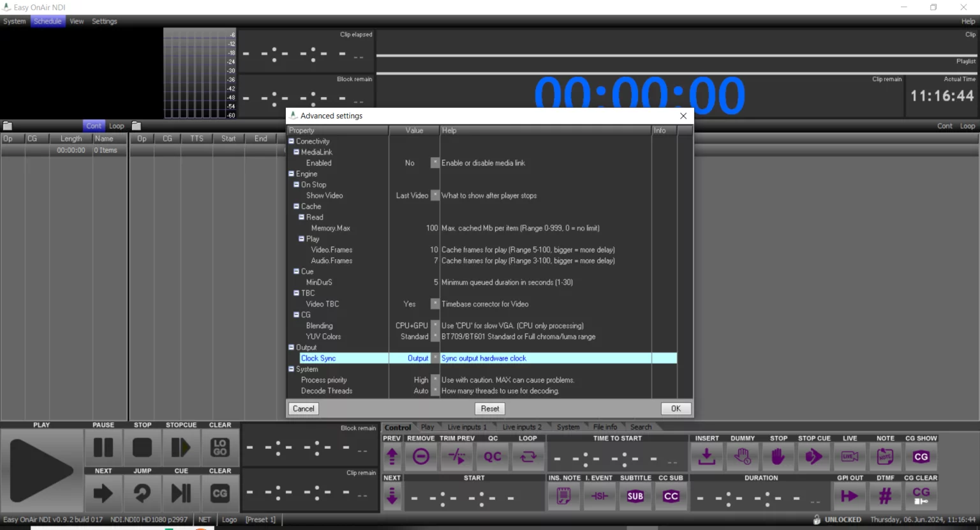Switch to the Live inputs 1 tab

tap(466, 427)
